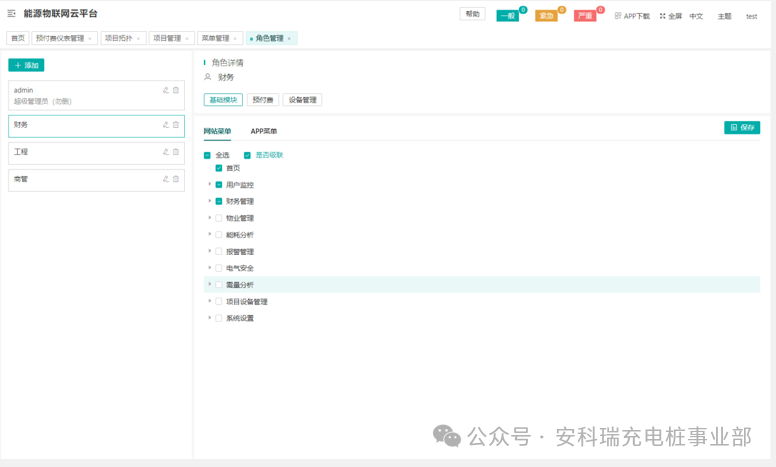
Task: Toggle the 财务管理 checkbox
Action: [x=219, y=201]
